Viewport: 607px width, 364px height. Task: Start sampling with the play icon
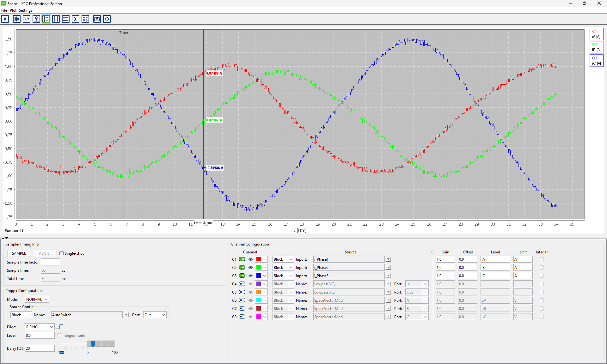click(5, 19)
